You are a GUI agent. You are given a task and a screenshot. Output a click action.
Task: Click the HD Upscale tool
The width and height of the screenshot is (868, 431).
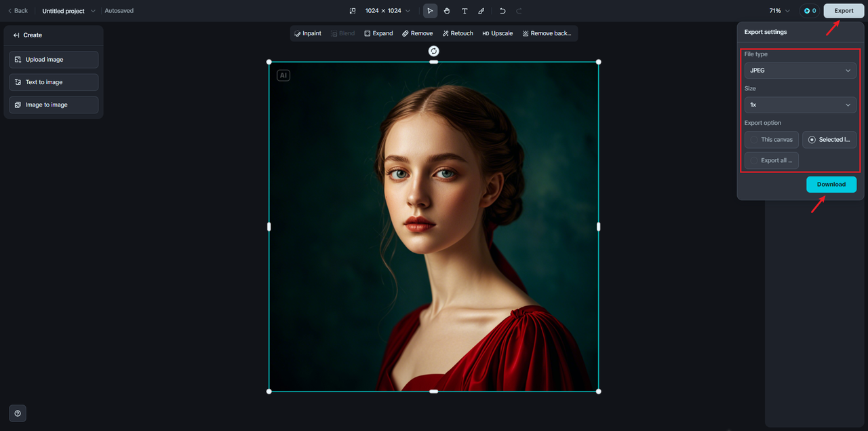tap(498, 33)
